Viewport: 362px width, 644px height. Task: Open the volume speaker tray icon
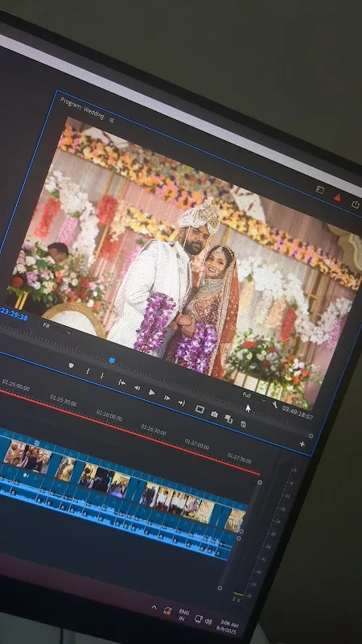coord(208,621)
